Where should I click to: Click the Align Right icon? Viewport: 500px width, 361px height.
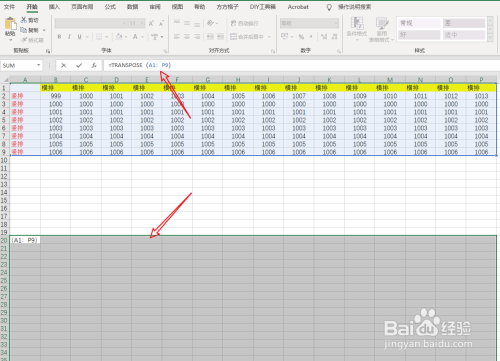click(x=197, y=37)
